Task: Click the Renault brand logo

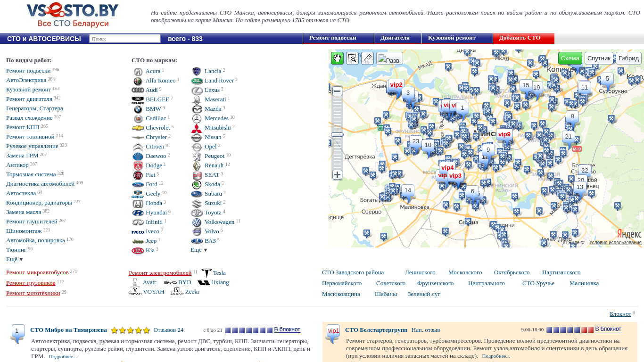Action: tap(197, 166)
